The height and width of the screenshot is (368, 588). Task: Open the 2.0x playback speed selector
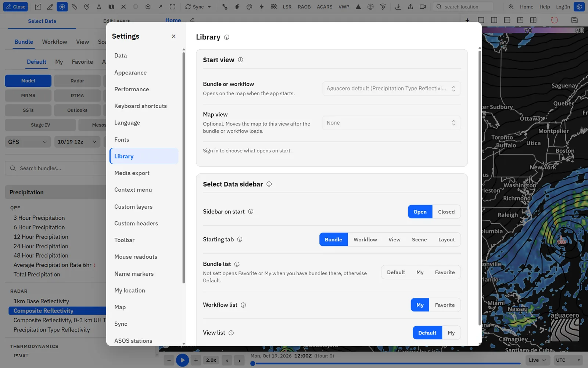click(211, 360)
